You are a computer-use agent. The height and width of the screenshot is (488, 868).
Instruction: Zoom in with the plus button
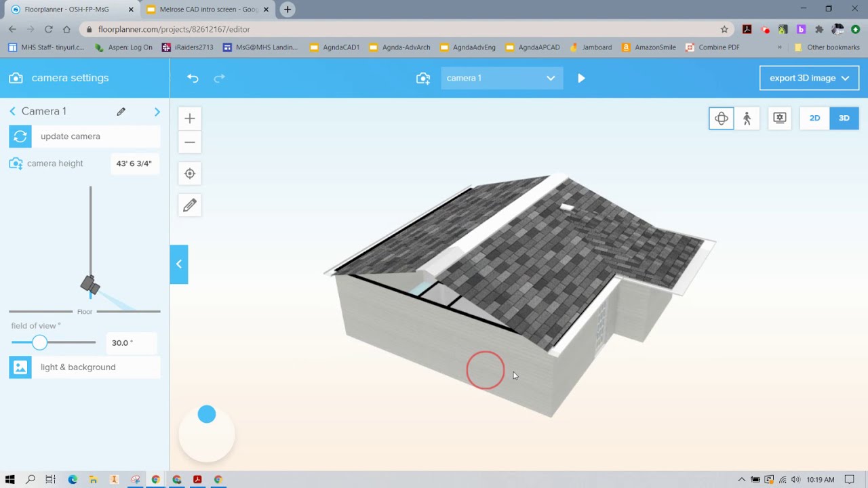pyautogui.click(x=190, y=119)
